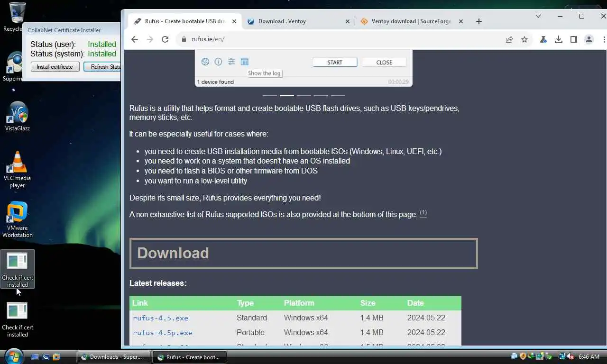Expand the tab search chevron in title bar
This screenshot has width=607, height=364.
[538, 16]
